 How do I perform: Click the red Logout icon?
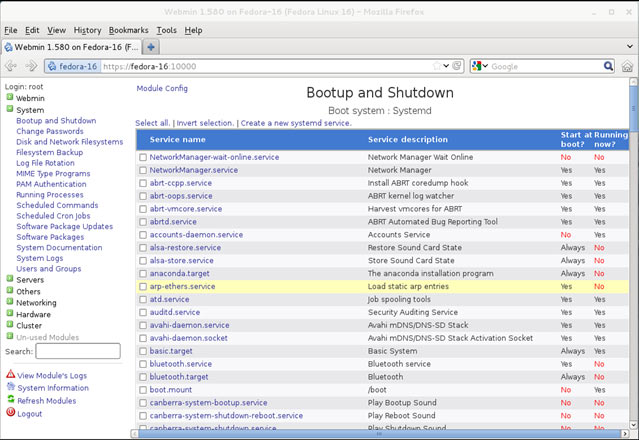[11, 412]
